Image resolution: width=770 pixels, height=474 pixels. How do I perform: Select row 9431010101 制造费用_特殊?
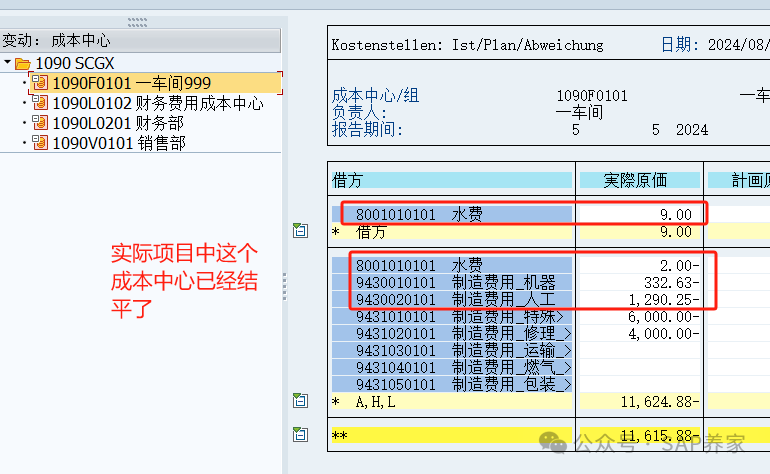click(452, 316)
